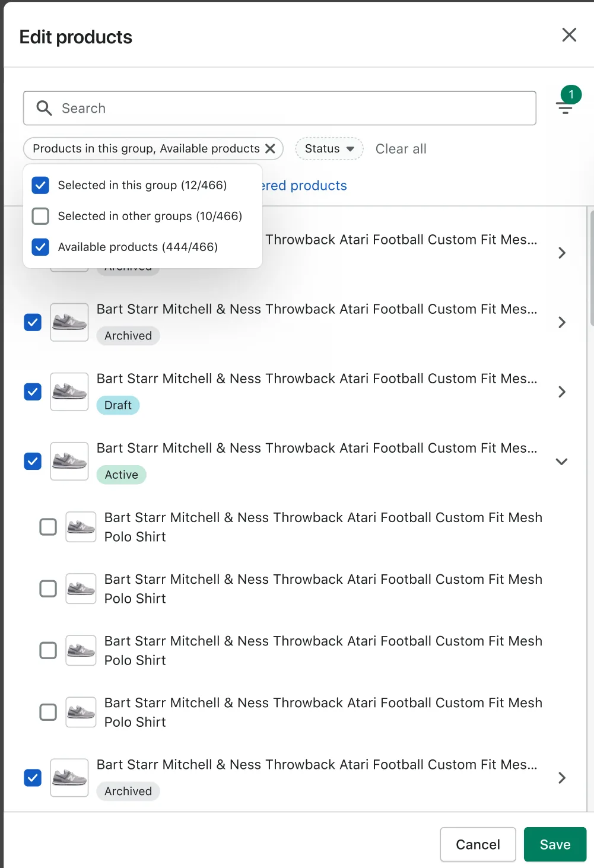Image resolution: width=594 pixels, height=868 pixels.
Task: Check the third Polo Shirt variant checkbox
Action: [48, 650]
